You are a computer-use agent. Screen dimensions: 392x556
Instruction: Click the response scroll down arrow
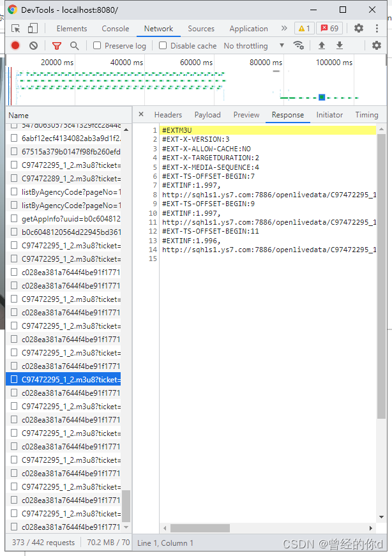[x=381, y=517]
